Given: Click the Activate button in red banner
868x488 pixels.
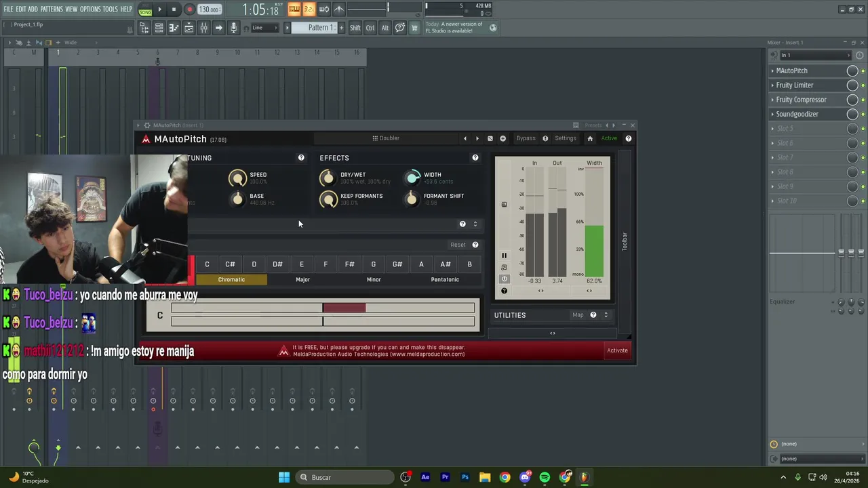Looking at the screenshot, I should pyautogui.click(x=617, y=350).
